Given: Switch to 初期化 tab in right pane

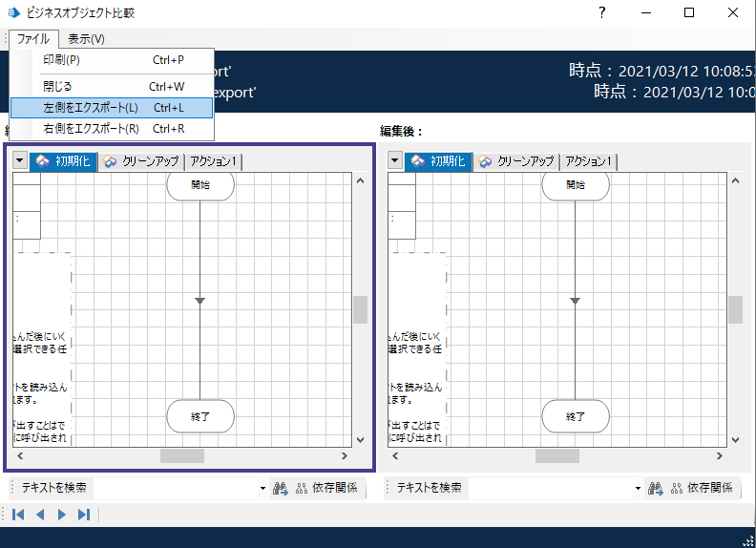Looking at the screenshot, I should coord(439,161).
